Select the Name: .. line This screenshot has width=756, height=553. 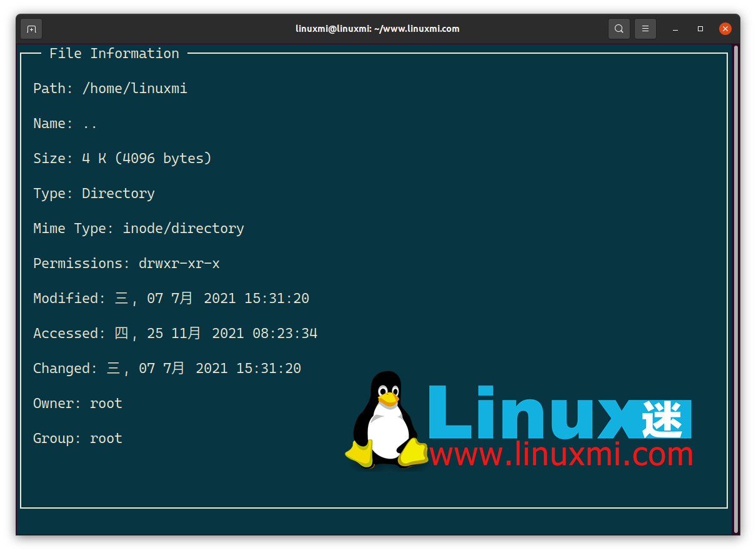click(x=65, y=124)
